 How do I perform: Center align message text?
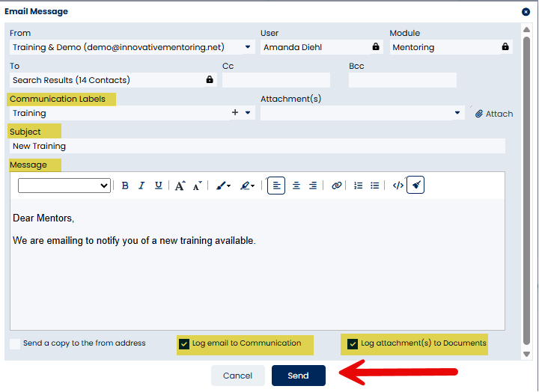[296, 186]
